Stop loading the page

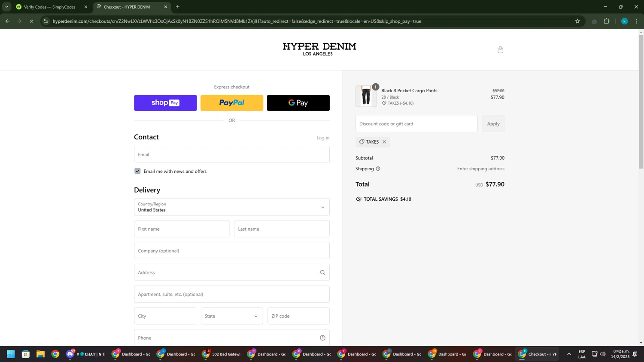tap(31, 21)
